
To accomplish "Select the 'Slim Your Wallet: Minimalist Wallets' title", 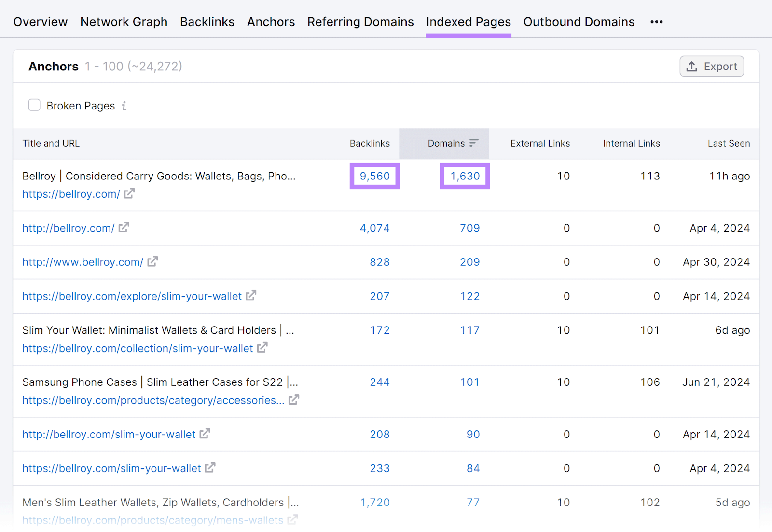I will pos(158,330).
